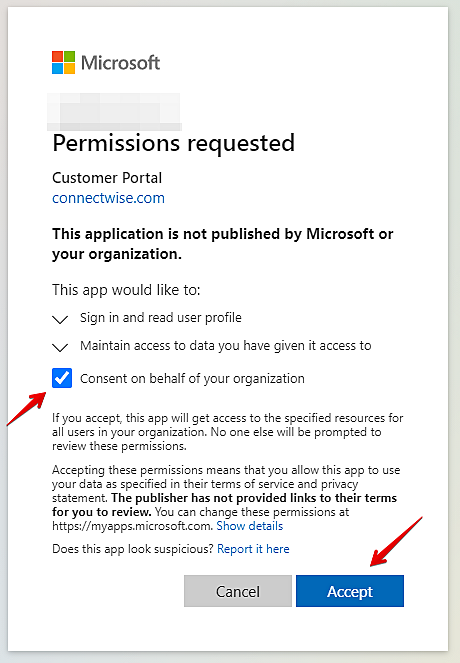Click the Maintain access to data label
This screenshot has height=663, width=460.
[x=226, y=346]
